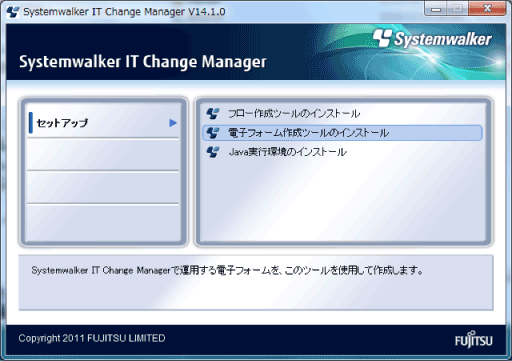
Task: Click icon beside 電子フォーム作成ツールのインストール
Action: point(213,133)
